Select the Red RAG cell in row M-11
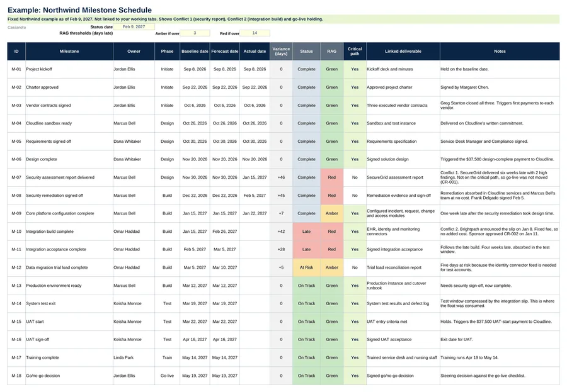 pos(331,249)
